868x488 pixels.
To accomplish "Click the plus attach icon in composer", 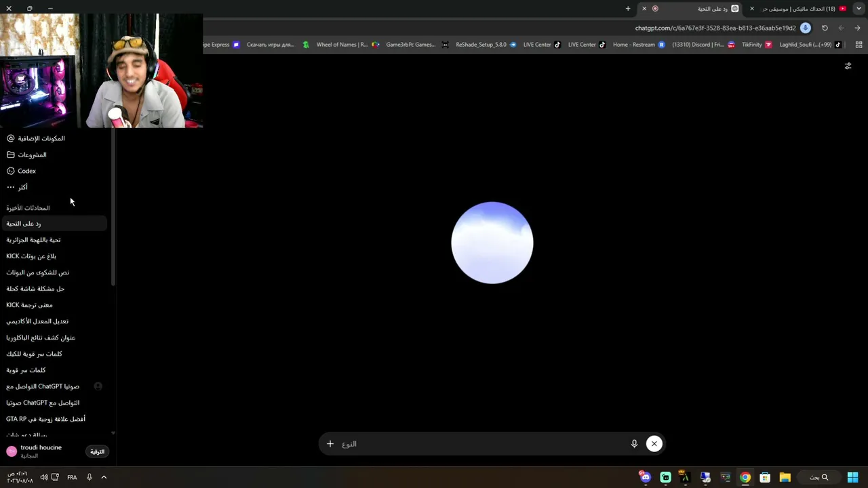I will [330, 444].
